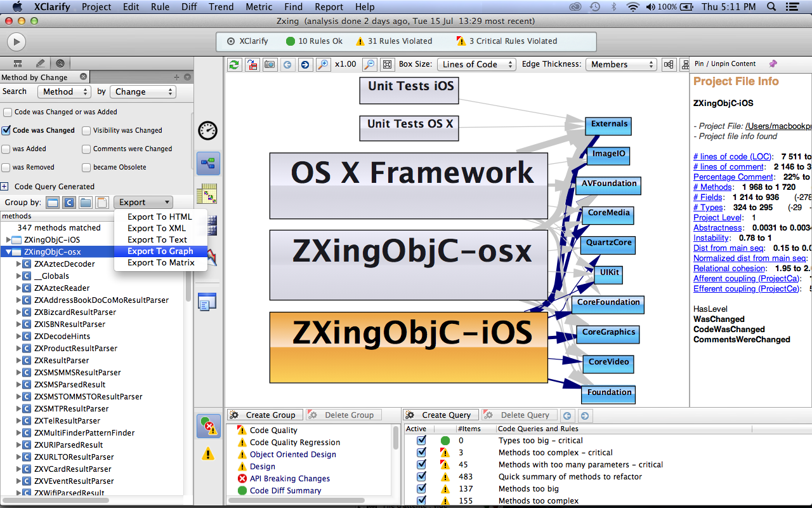Click Create Group button
The width and height of the screenshot is (812, 508).
point(265,415)
